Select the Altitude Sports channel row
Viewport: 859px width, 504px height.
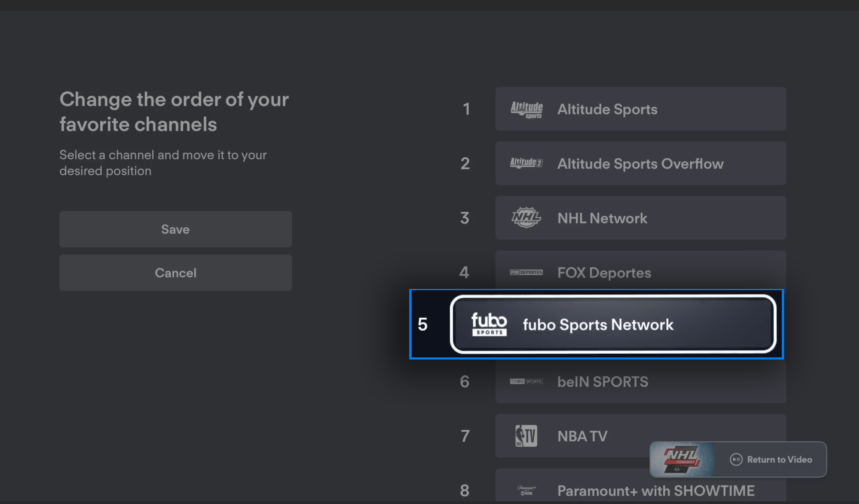[641, 109]
